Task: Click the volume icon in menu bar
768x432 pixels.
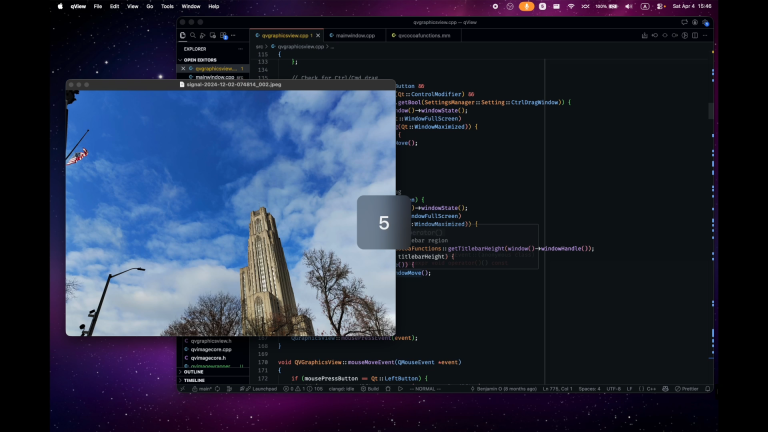Action: point(629,6)
